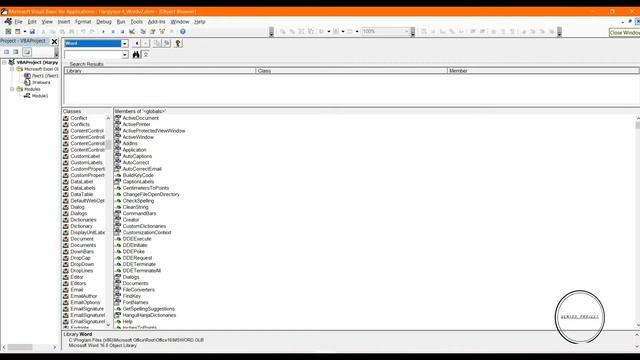Select the DropCap class in the Classes list
This screenshot has width=640, height=360.
pyautogui.click(x=80, y=258)
